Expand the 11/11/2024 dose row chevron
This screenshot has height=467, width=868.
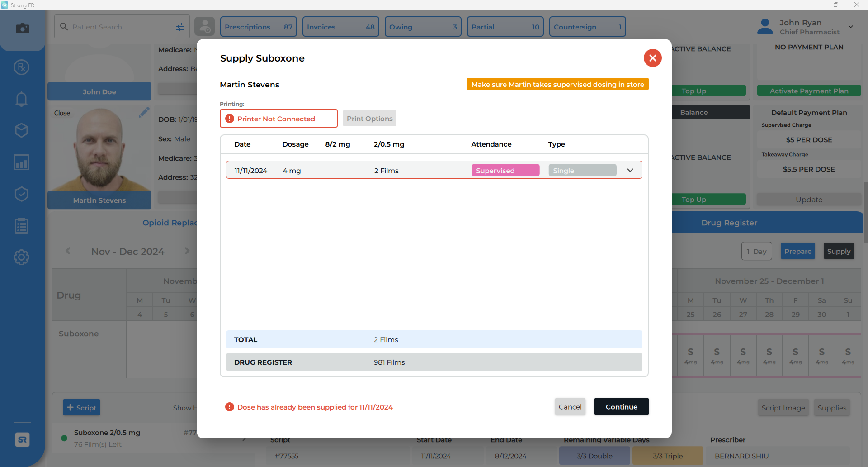tap(630, 171)
